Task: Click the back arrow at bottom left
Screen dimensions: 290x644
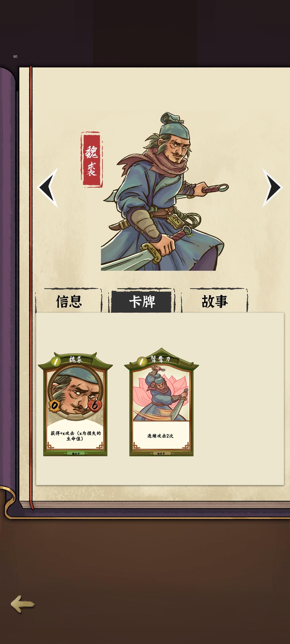Action: coord(23,604)
